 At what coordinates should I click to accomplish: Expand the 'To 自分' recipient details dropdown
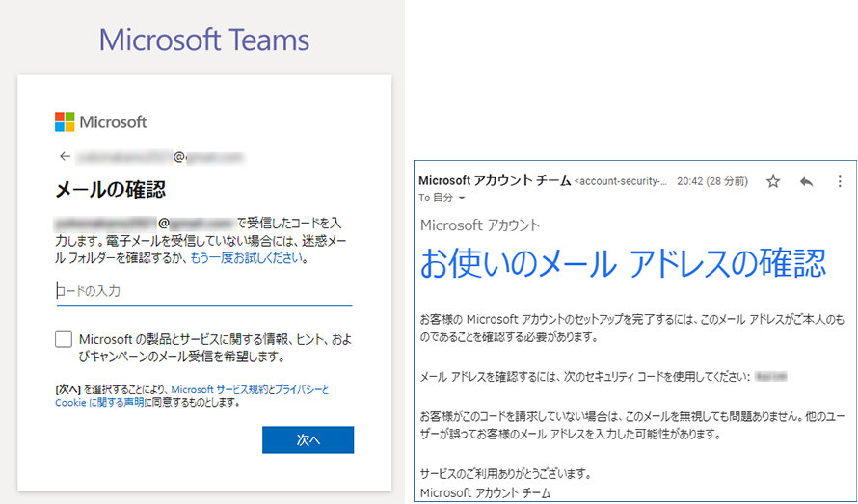[x=461, y=199]
